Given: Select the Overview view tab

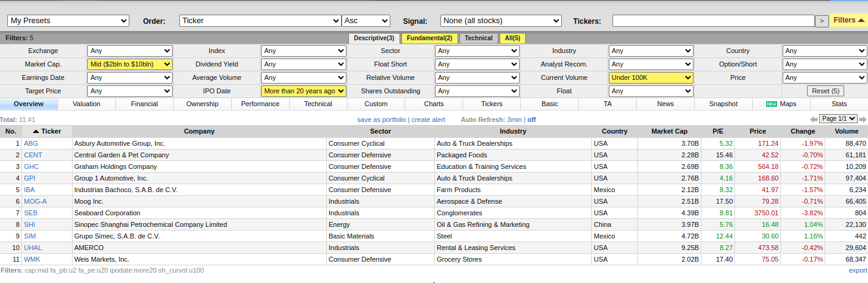Looking at the screenshot, I should pyautogui.click(x=29, y=104).
